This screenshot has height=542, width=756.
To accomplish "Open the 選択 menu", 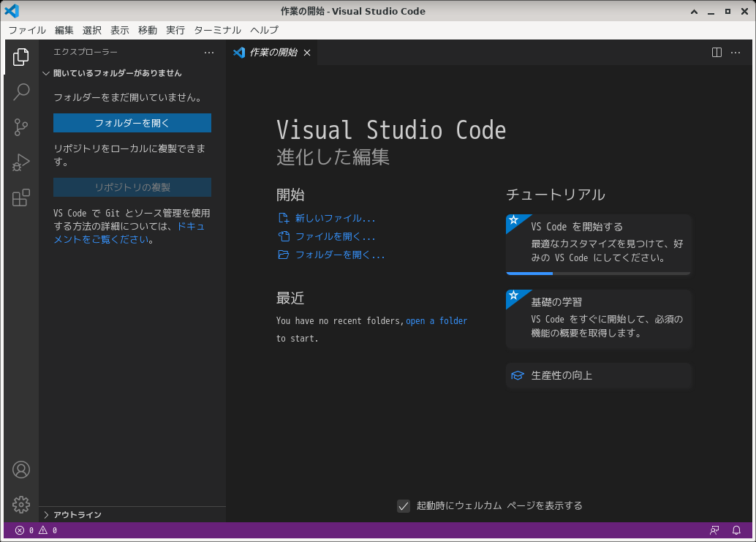I will tap(91, 31).
